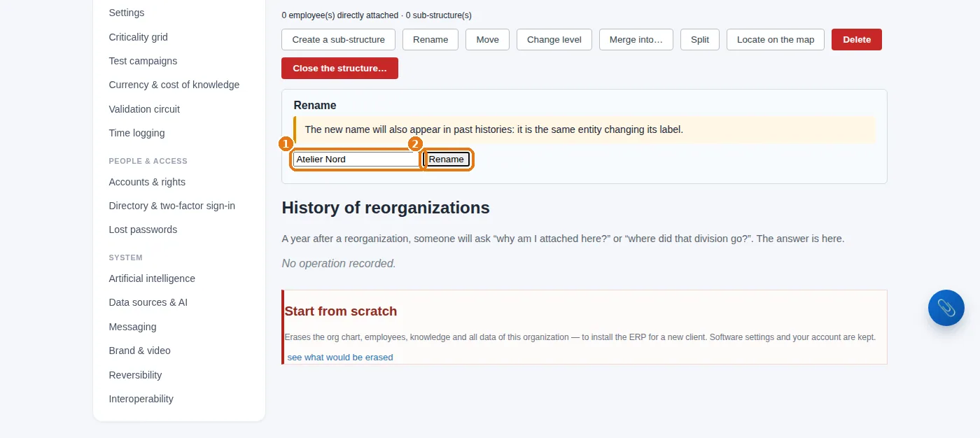Click the SYSTEM section label
Screen dimensions: 980x438
pos(126,257)
